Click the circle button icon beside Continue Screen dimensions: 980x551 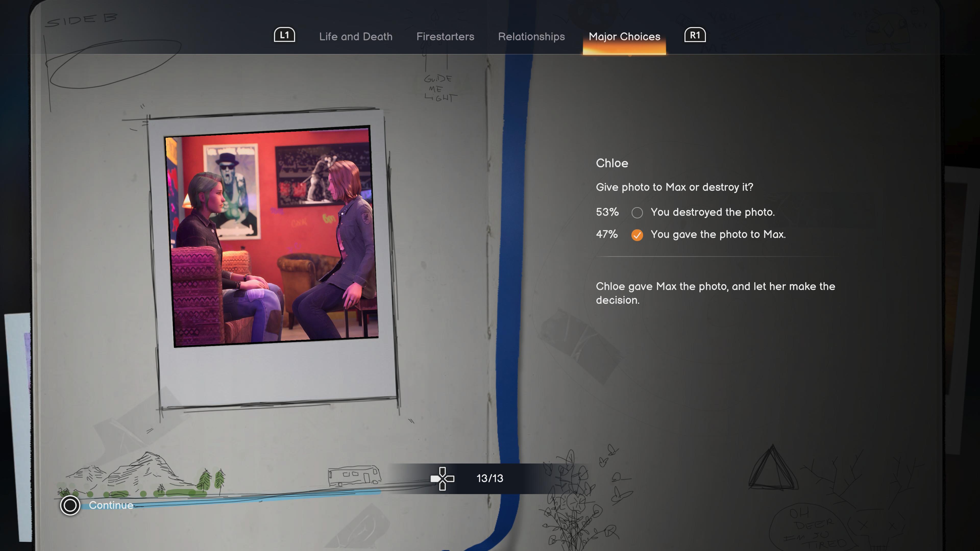(x=70, y=505)
